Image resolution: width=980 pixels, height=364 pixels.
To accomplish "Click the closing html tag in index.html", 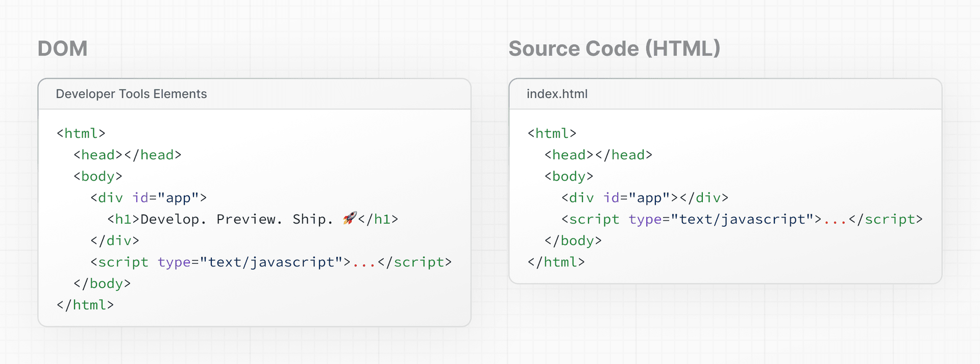I will point(556,262).
